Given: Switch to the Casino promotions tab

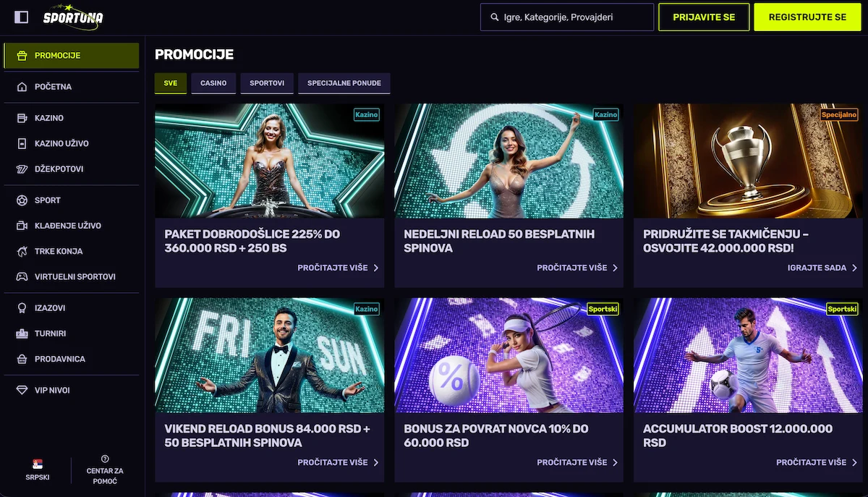Looking at the screenshot, I should click(x=213, y=83).
